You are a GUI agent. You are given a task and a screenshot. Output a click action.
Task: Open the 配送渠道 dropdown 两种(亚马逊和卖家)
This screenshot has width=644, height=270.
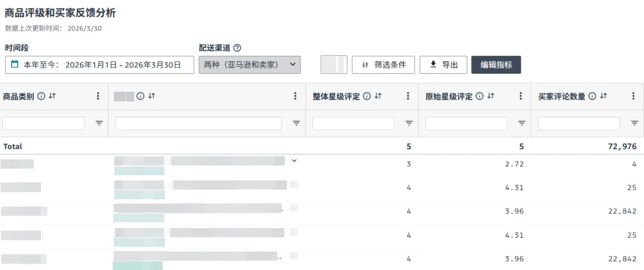249,65
